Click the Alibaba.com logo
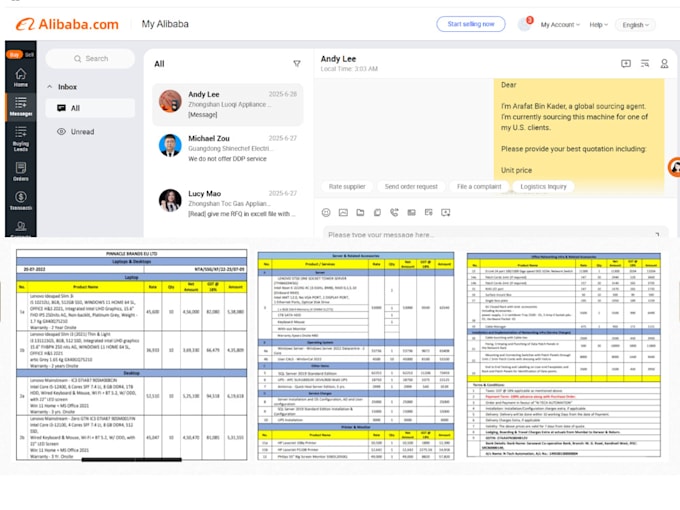The height and width of the screenshot is (510, 680). point(67,24)
